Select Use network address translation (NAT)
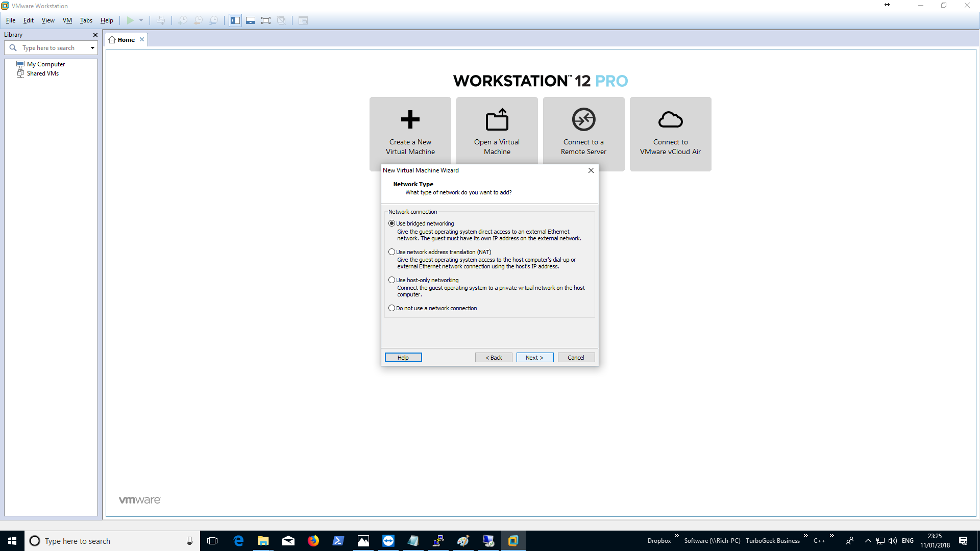The width and height of the screenshot is (980, 551). (x=440, y=252)
